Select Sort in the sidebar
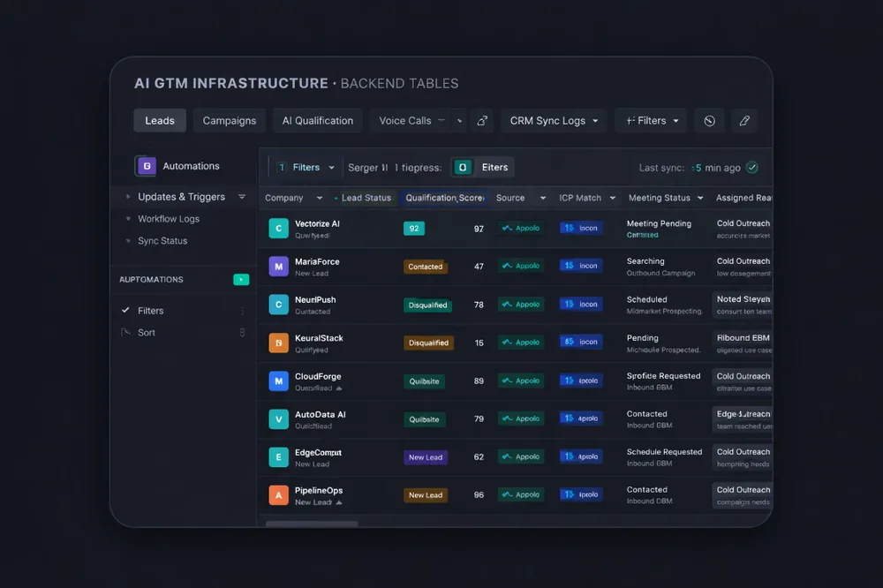This screenshot has width=883, height=588. click(x=147, y=332)
